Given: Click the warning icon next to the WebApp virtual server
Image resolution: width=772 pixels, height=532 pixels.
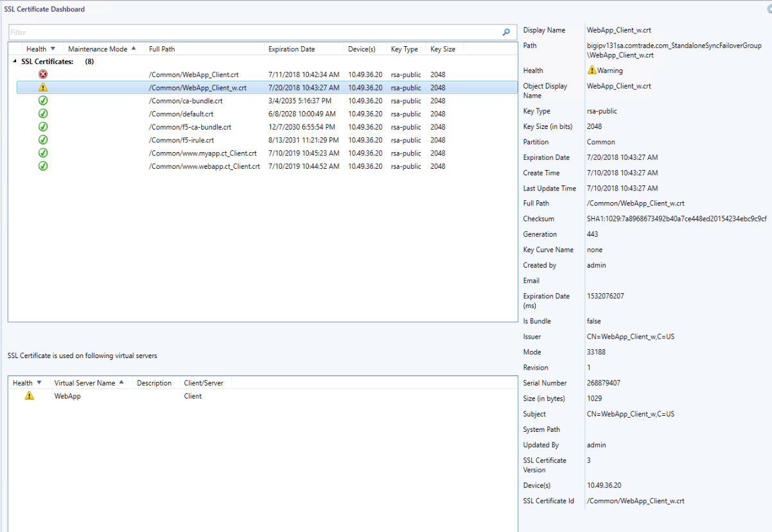Looking at the screenshot, I should pos(28,397).
